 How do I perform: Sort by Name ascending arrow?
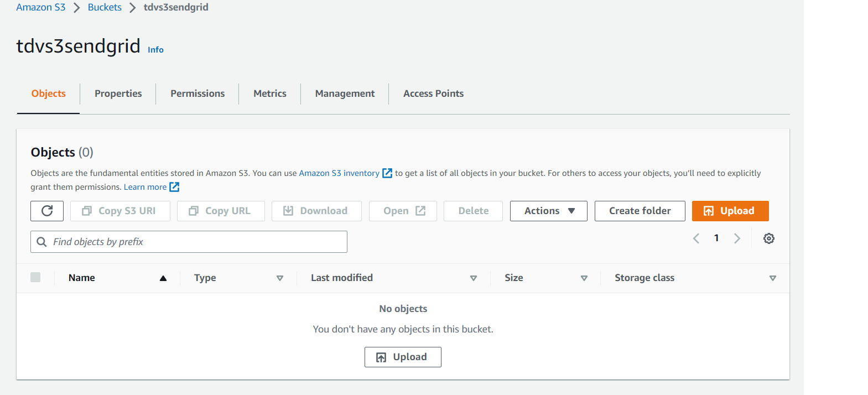[163, 278]
